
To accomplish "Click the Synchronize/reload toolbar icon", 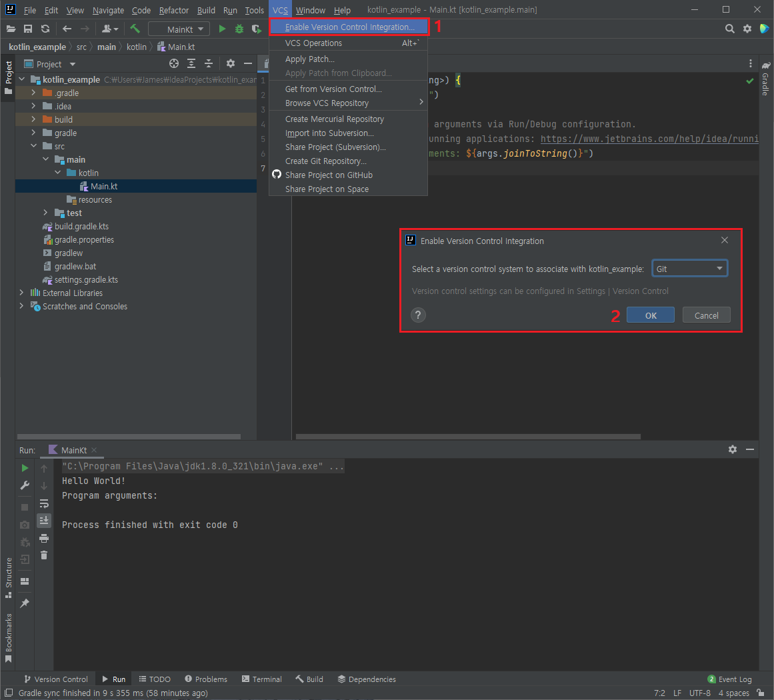I will (x=45, y=29).
